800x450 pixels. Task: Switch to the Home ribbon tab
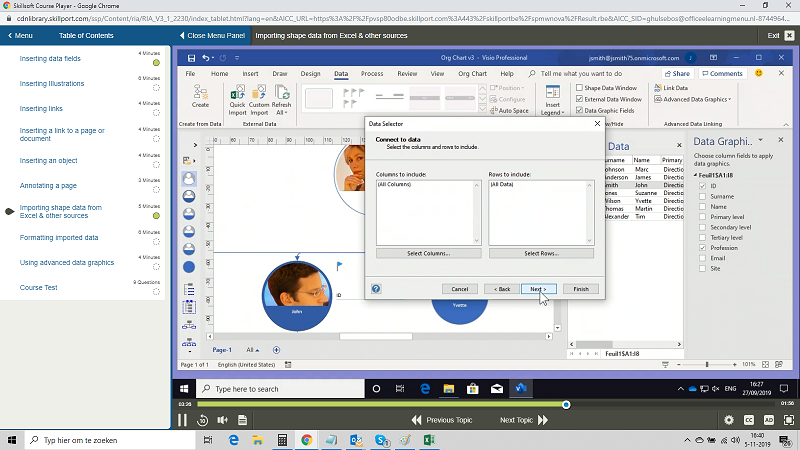pyautogui.click(x=219, y=73)
